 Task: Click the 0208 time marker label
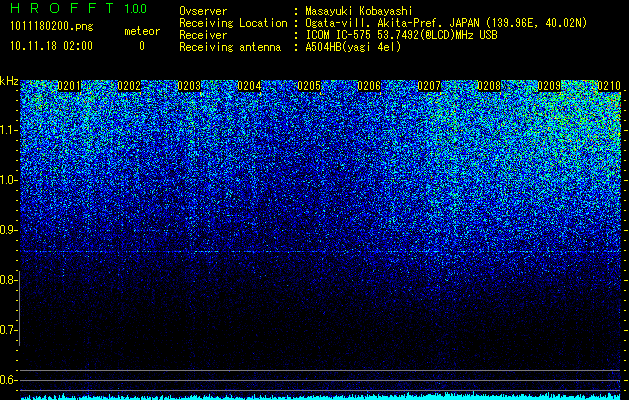click(x=489, y=86)
